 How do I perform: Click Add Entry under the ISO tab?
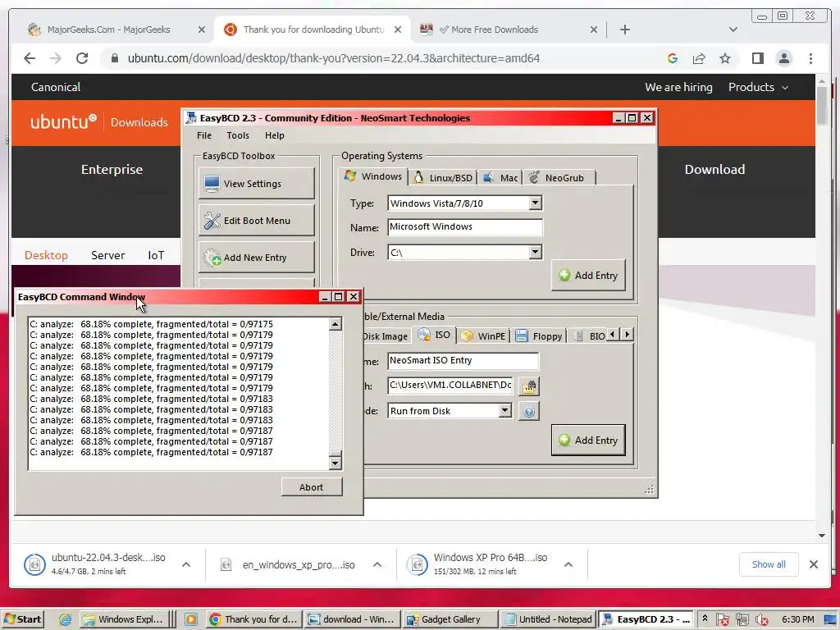[588, 441]
